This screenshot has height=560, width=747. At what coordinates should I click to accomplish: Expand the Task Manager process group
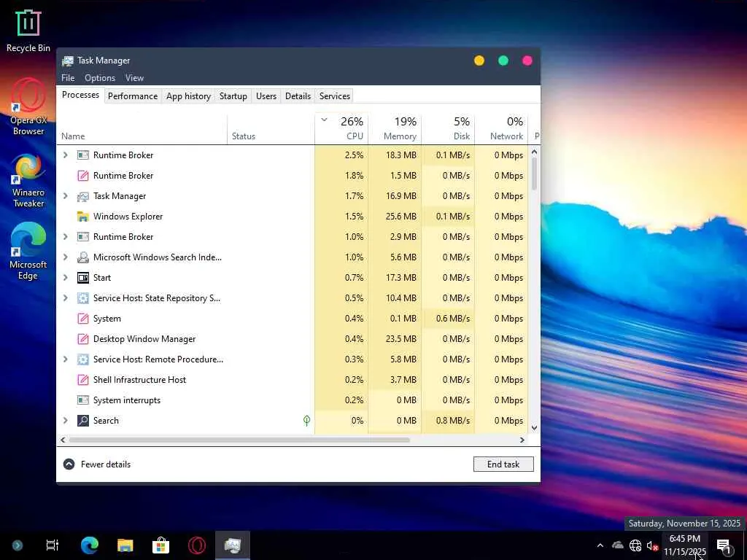66,196
